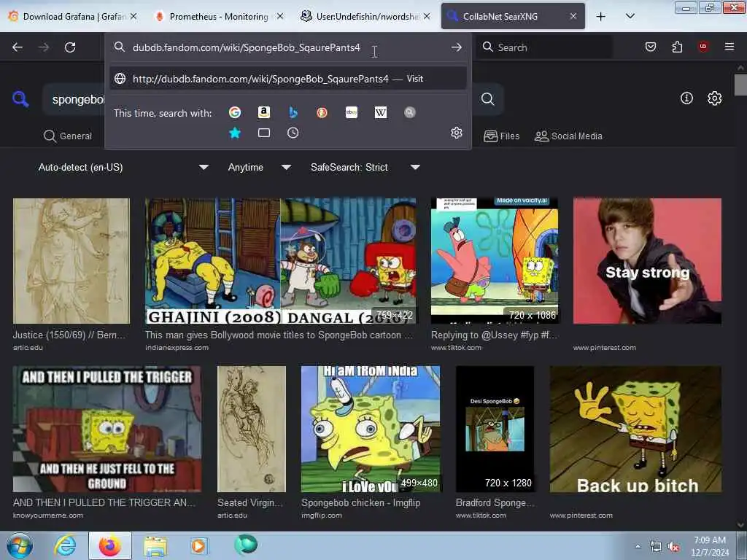Search this time with Bing
Viewport: 747px width, 560px height.
pyautogui.click(x=293, y=112)
